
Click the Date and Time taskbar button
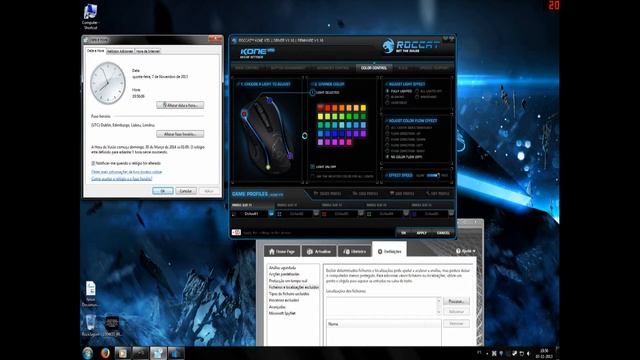(158, 353)
